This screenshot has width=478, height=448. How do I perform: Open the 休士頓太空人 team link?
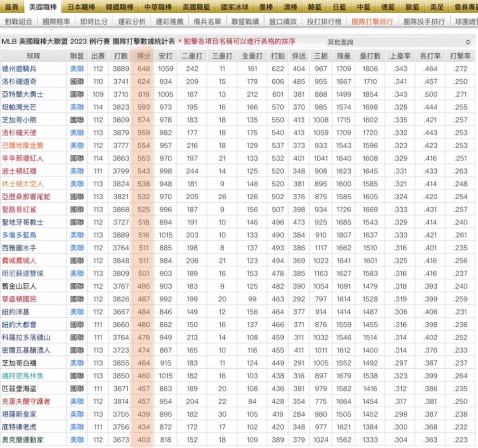pos(22,184)
